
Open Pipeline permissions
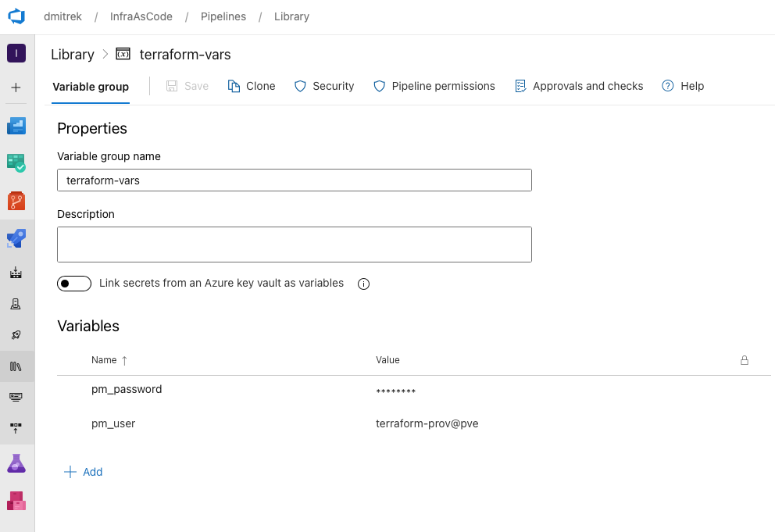pyautogui.click(x=434, y=86)
